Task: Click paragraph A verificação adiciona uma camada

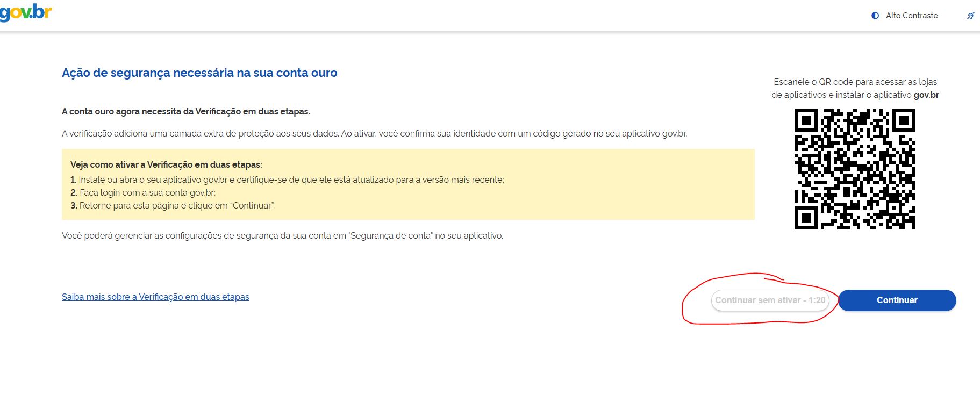Action: (x=375, y=133)
